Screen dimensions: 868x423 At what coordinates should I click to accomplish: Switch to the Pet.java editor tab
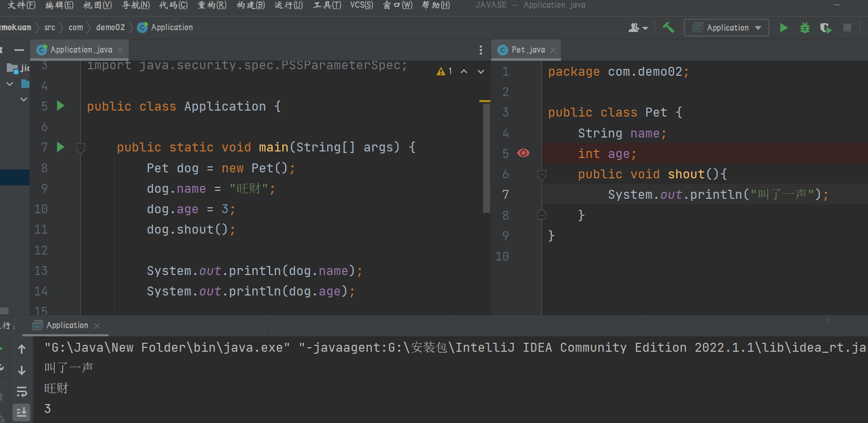527,50
